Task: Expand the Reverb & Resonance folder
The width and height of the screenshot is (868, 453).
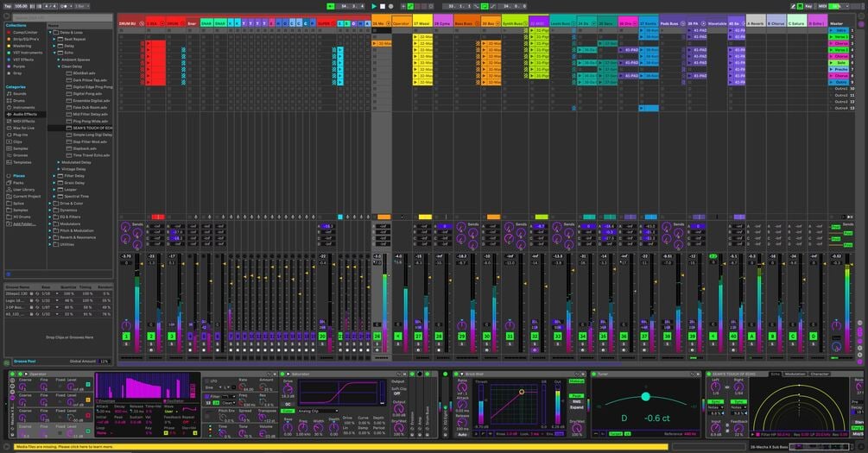Action: point(50,237)
